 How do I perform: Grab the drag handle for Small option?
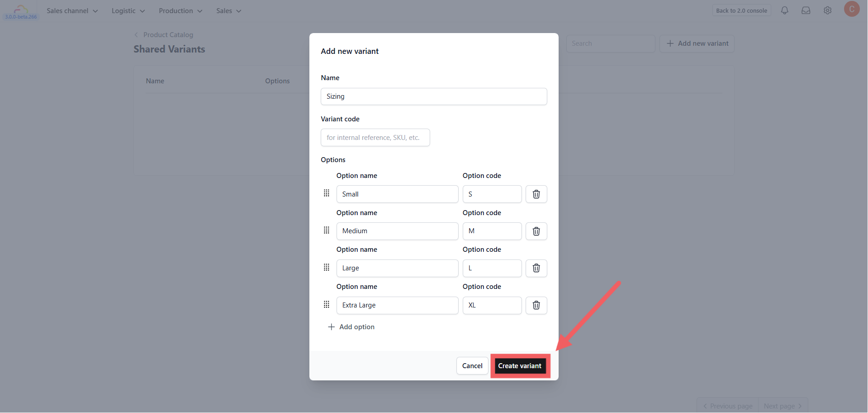tap(327, 193)
